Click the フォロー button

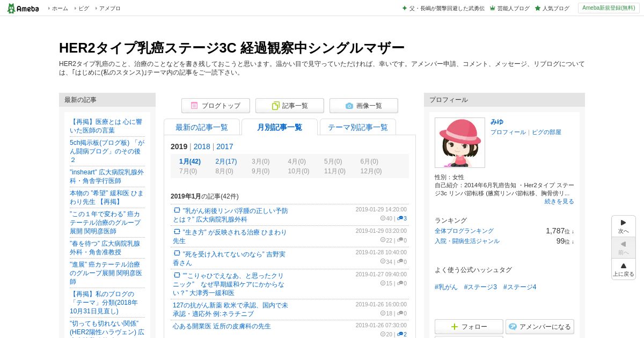(469, 327)
